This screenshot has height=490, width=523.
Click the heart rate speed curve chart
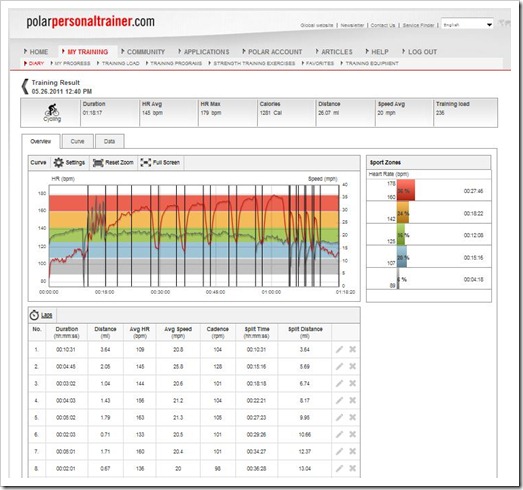point(194,236)
